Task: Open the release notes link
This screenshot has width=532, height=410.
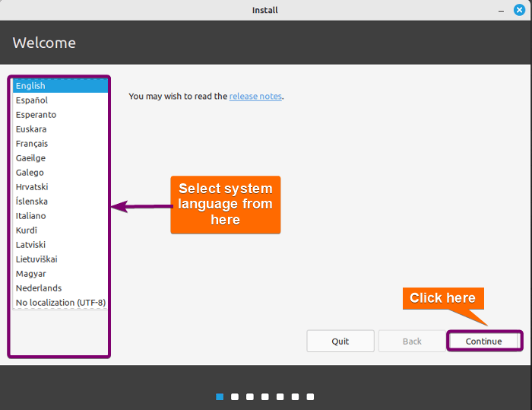Action: point(255,97)
